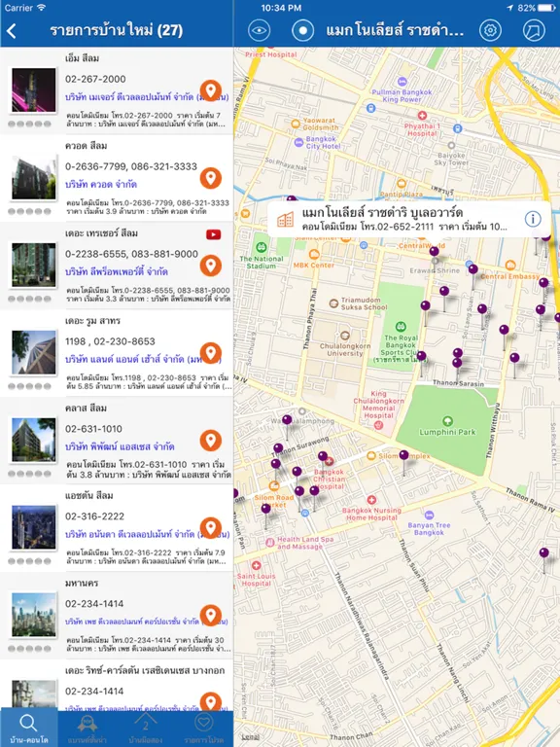The height and width of the screenshot is (747, 560).
Task: Show มหานคร location pin on map
Action: [x=210, y=616]
